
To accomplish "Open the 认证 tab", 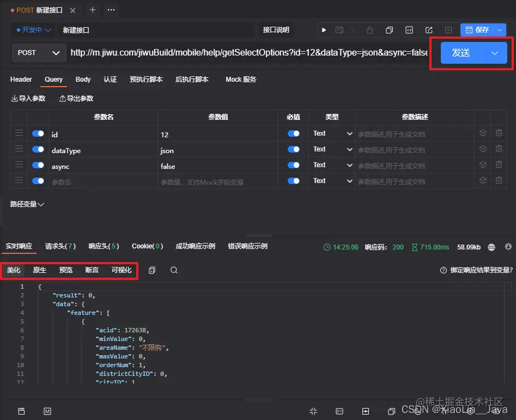I will [x=110, y=80].
